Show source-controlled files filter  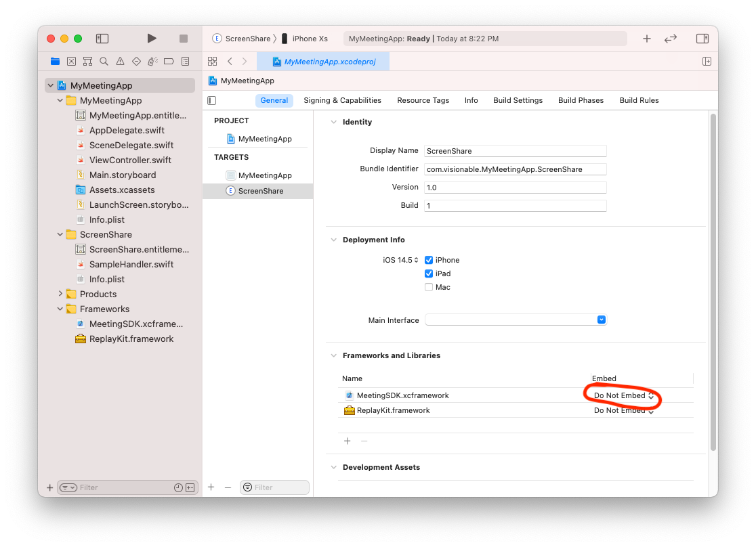[x=190, y=487]
